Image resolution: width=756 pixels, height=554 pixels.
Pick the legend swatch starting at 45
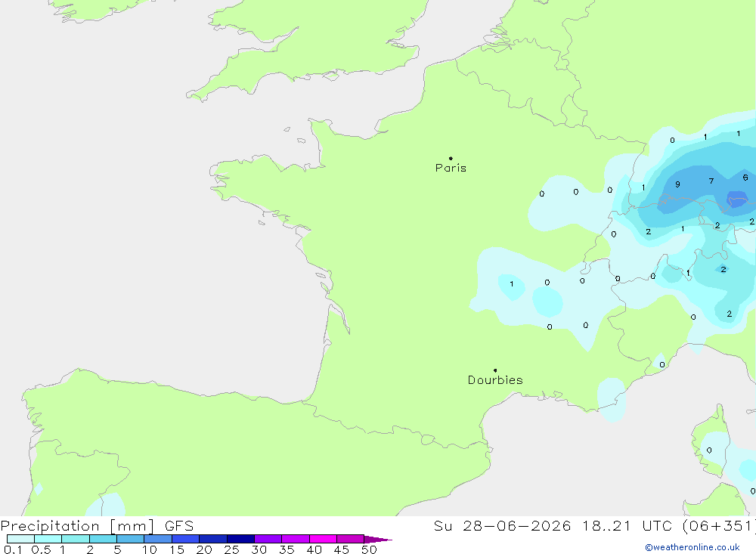351,539
